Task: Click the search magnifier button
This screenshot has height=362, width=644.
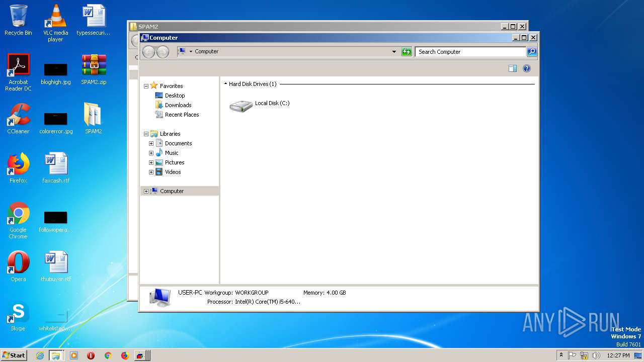Action: click(532, 51)
